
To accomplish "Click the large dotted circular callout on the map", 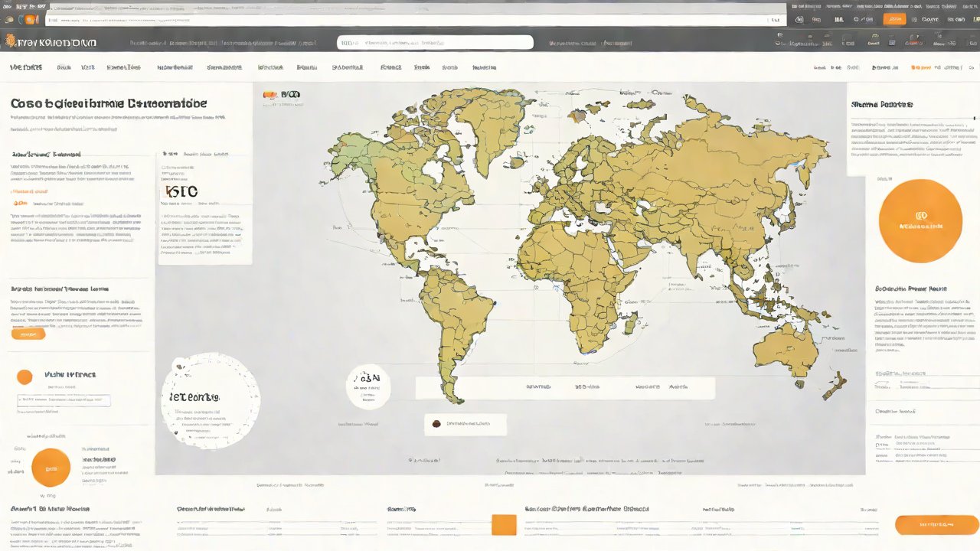I will point(211,401).
